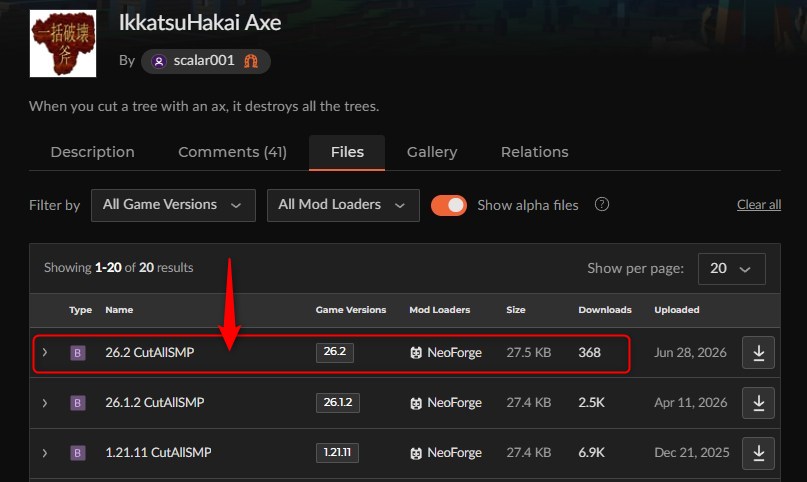Click the 26.1.2 game version tag

(338, 403)
